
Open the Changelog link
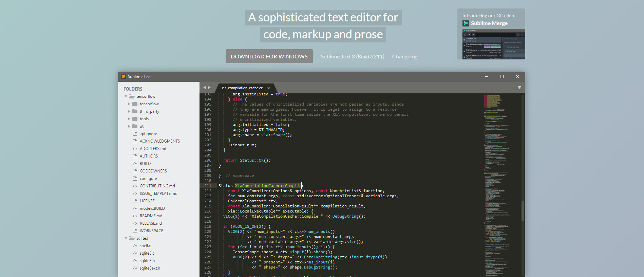click(405, 57)
